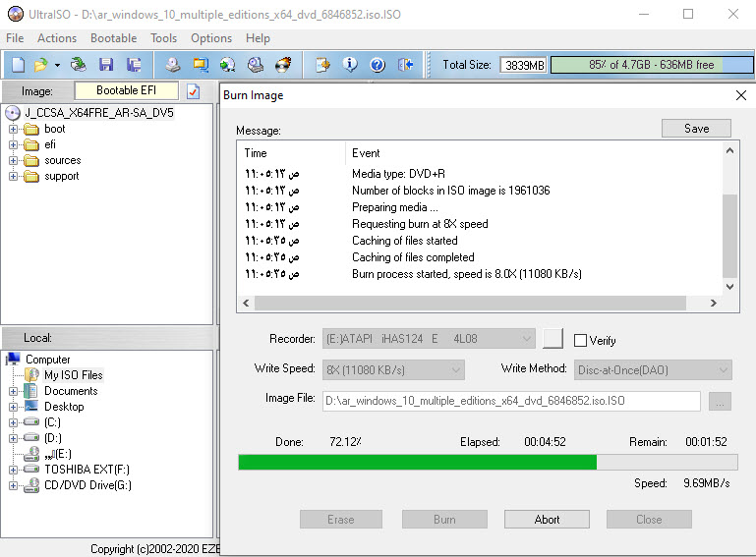Open the dropdown arrow beside Open icon
This screenshot has width=756, height=557.
click(57, 65)
